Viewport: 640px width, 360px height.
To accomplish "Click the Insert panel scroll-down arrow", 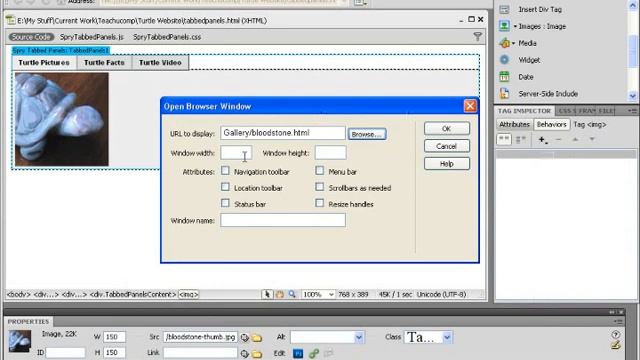I will 633,96.
